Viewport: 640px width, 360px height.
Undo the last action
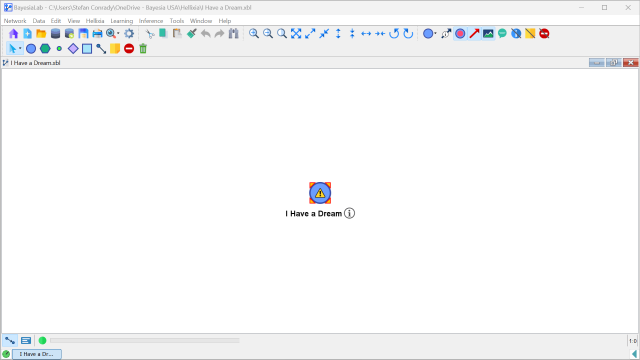tap(206, 33)
